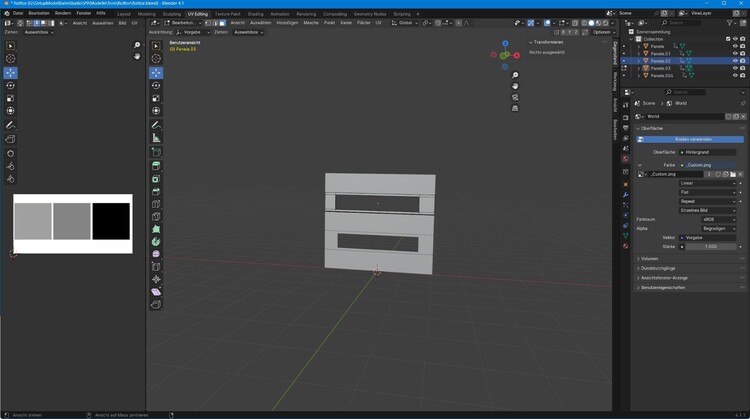
Task: Click the zoom magnifier icon in UV editor
Action: (x=137, y=45)
